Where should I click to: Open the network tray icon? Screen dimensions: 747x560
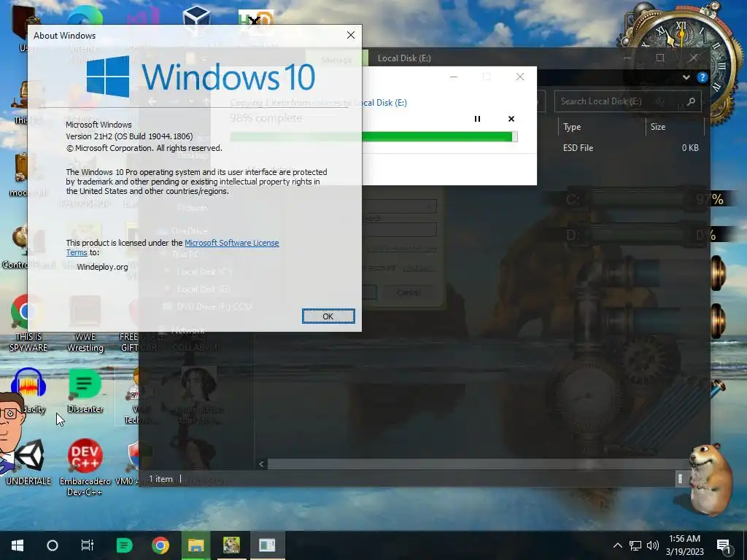click(635, 545)
